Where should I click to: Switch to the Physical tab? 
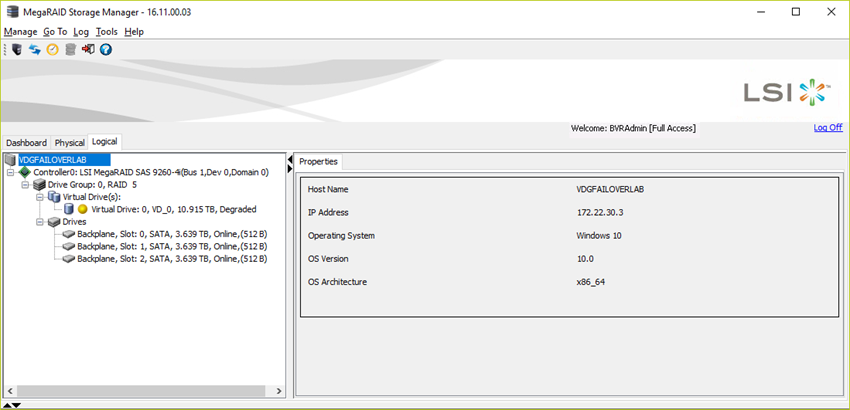[x=70, y=143]
